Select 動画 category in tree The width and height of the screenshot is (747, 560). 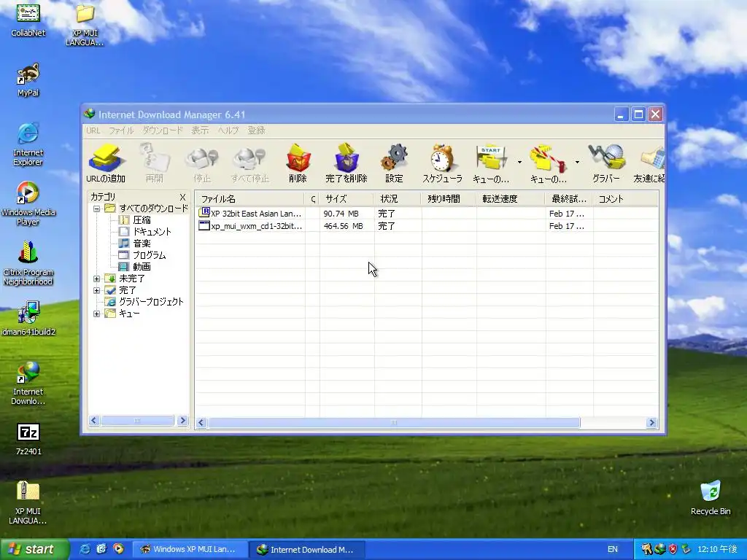(142, 267)
